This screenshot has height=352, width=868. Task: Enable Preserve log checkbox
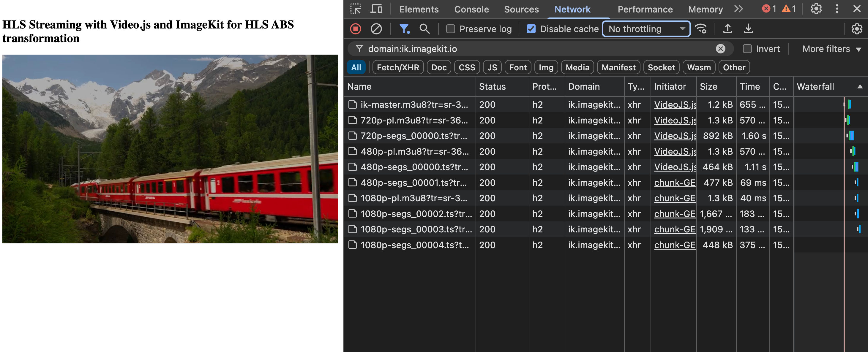[x=451, y=29]
